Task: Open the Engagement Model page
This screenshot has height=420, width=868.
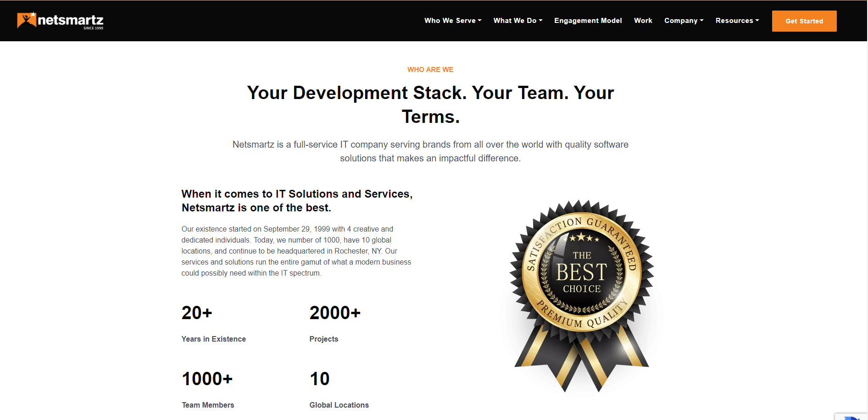Action: [x=588, y=21]
